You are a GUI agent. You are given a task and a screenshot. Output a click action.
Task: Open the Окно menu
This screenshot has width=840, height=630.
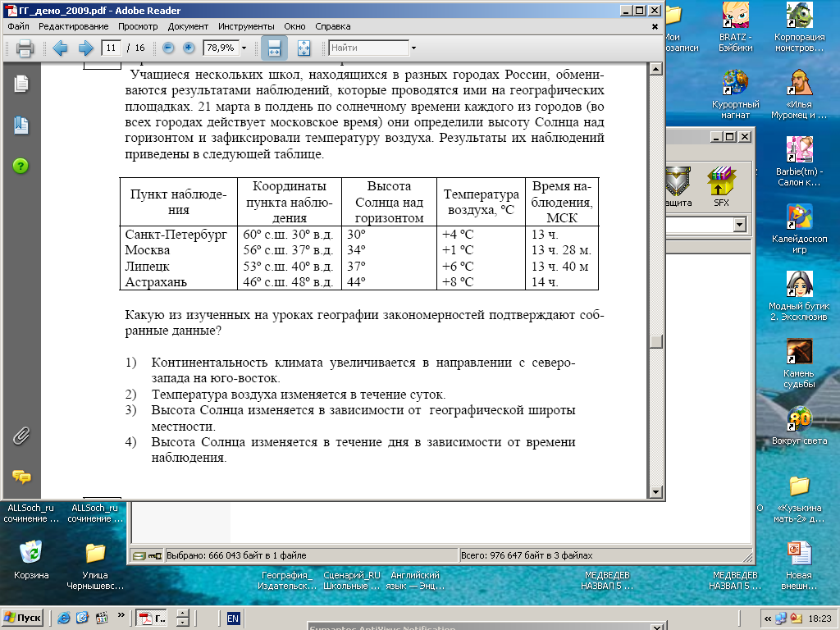pyautogui.click(x=294, y=26)
